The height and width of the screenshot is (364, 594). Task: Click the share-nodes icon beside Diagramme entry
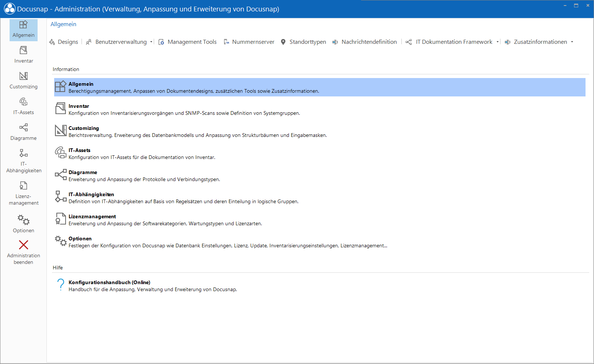click(x=61, y=174)
